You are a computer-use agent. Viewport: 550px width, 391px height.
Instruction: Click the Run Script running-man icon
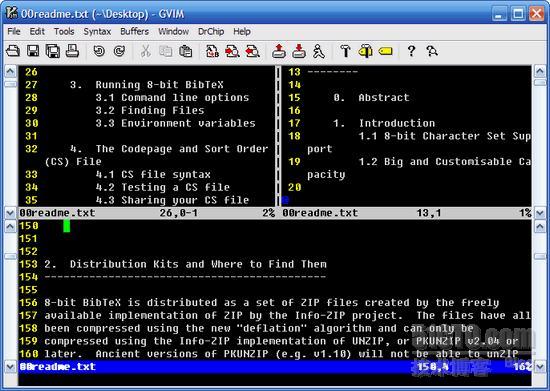[x=318, y=51]
